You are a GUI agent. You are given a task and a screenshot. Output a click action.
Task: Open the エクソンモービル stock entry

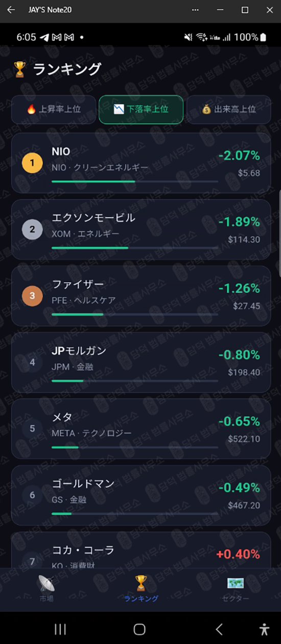tap(141, 229)
